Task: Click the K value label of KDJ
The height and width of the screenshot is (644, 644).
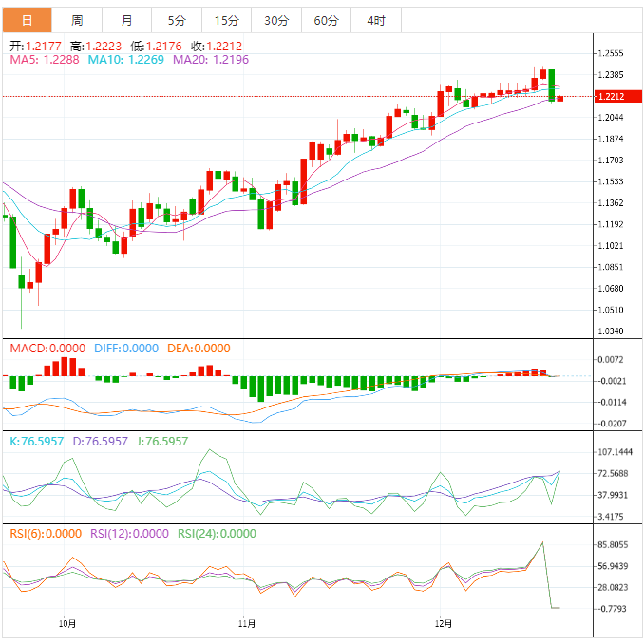Action: tap(36, 442)
